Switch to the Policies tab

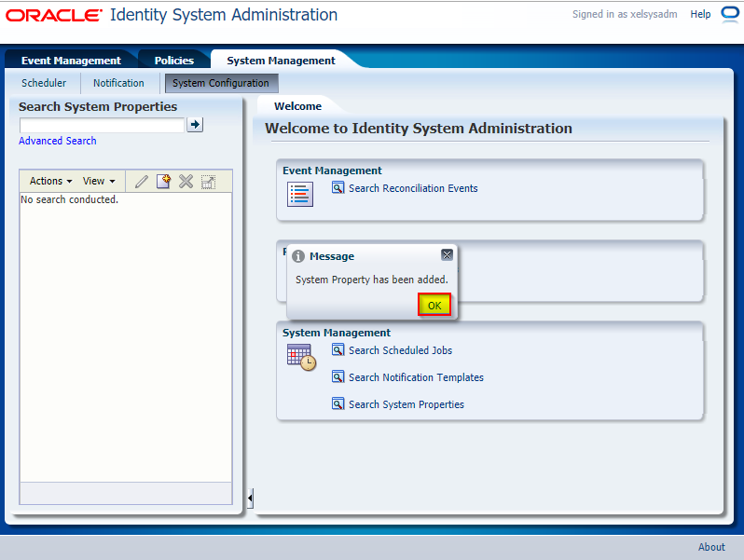coord(174,61)
